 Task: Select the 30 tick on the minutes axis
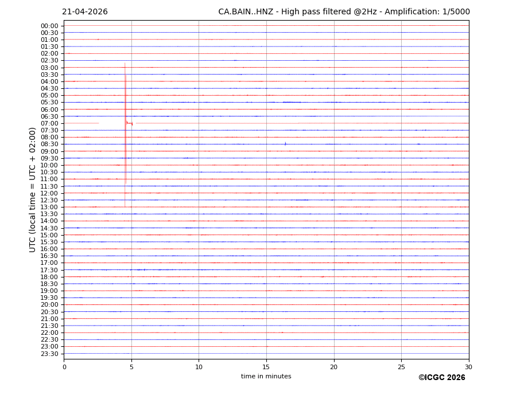coord(468,367)
